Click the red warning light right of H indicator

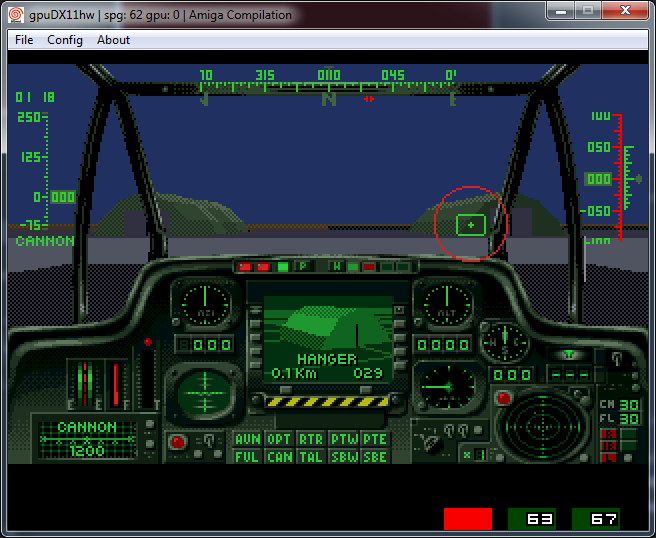[369, 266]
